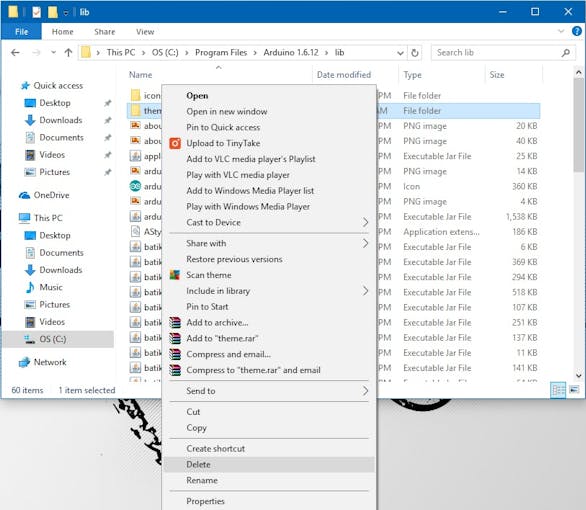Click the file list vertical scrollbar

pyautogui.click(x=579, y=125)
